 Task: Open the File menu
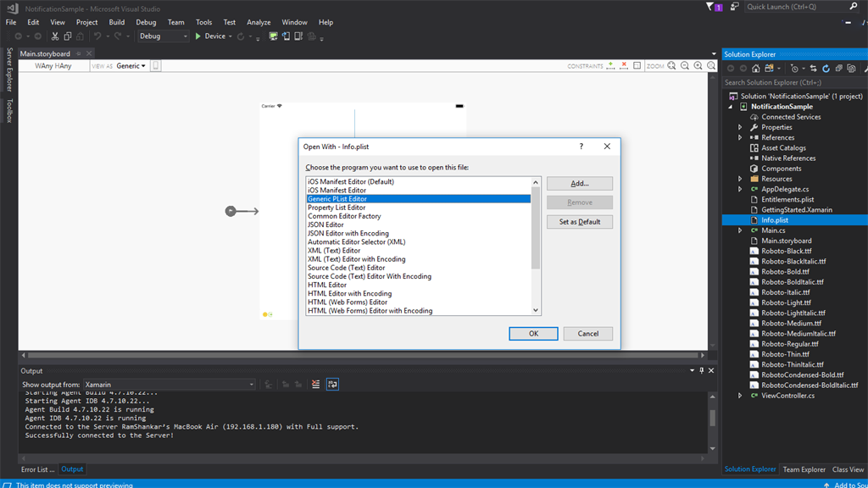(11, 22)
